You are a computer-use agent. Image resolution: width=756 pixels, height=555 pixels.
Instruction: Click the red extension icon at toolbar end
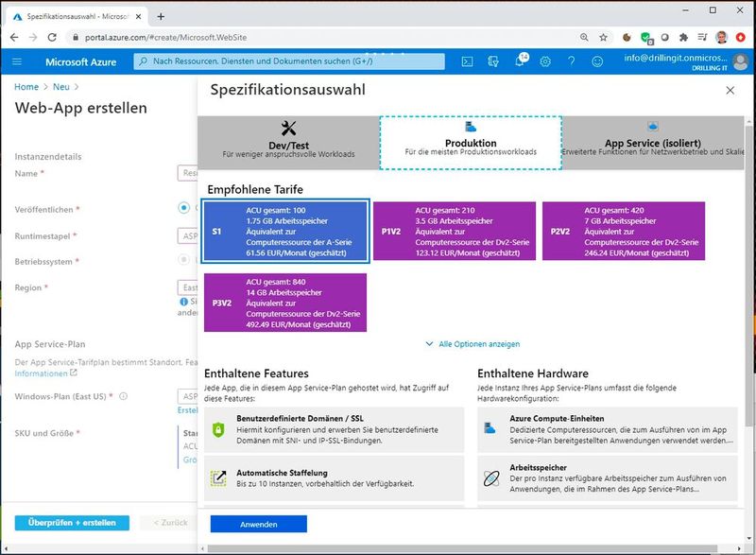tap(741, 37)
